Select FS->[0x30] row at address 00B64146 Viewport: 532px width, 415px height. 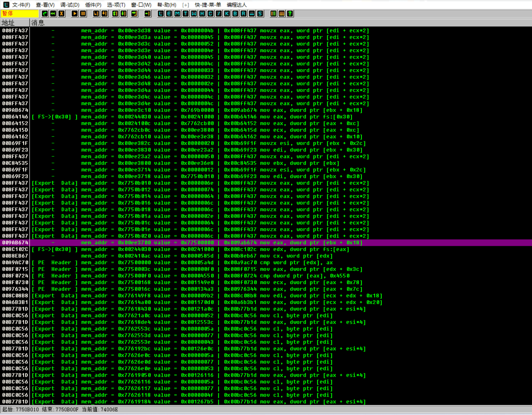pos(266,117)
